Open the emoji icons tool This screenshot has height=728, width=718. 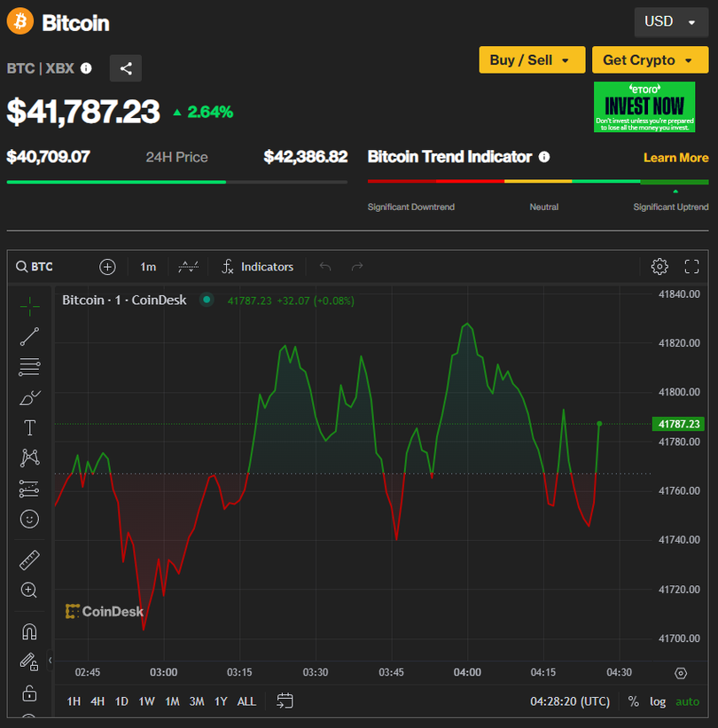(x=29, y=519)
